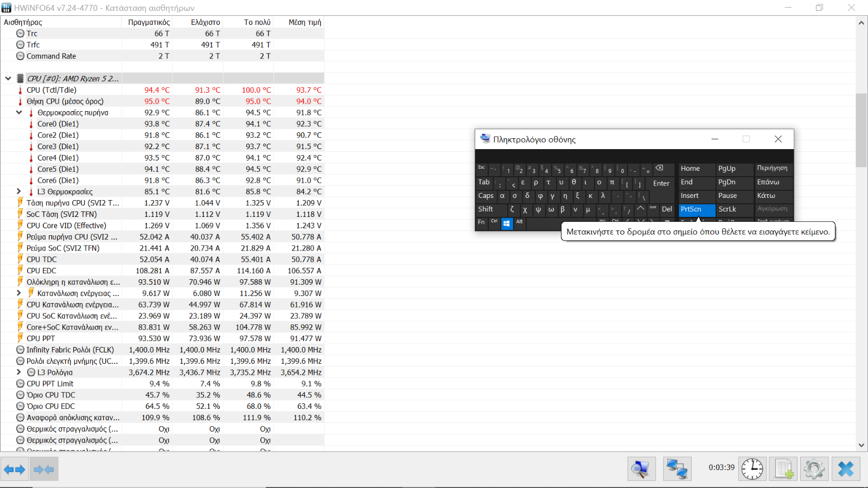Screen dimensions: 868x488
Task: Click the Esc key on on-screen keyboard
Action: (x=482, y=169)
